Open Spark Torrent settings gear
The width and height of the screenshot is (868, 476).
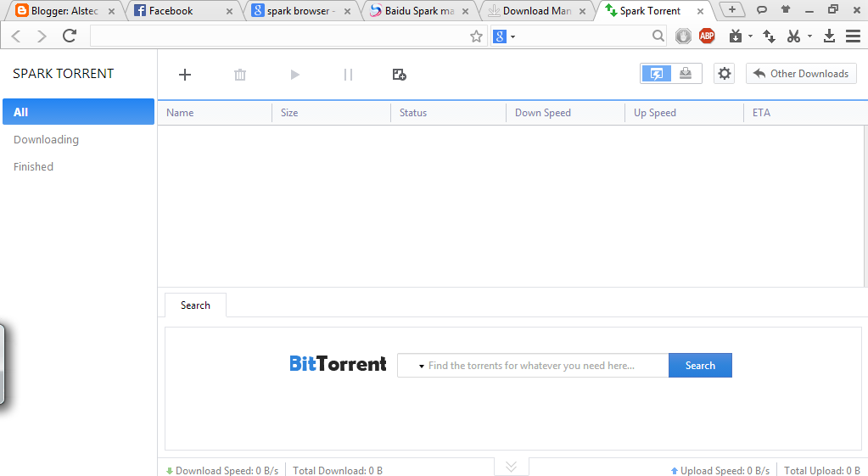tap(724, 74)
